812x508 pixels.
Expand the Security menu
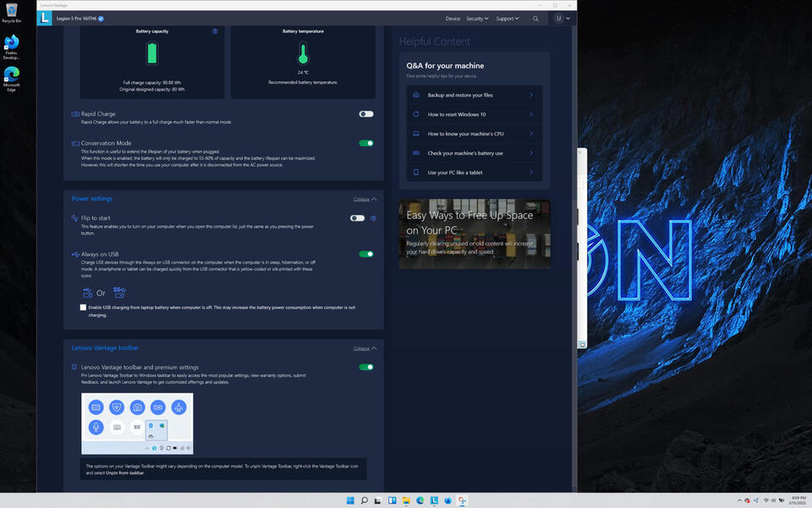(x=477, y=19)
